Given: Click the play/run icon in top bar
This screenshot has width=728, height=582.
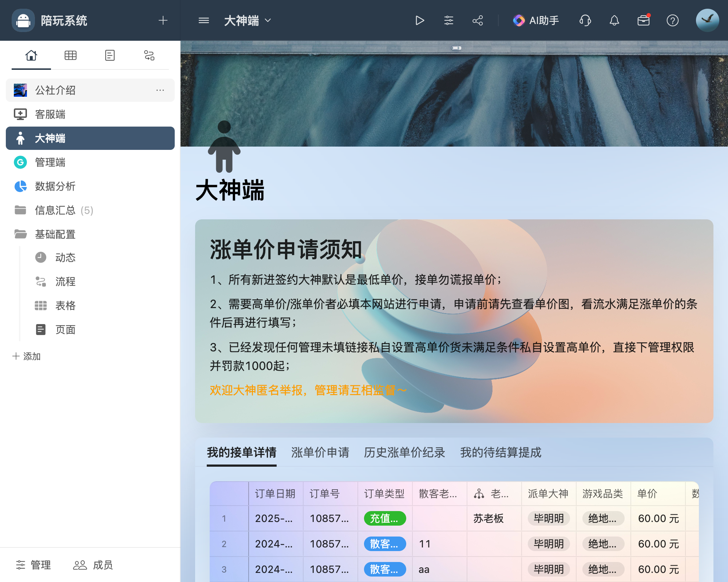Looking at the screenshot, I should tap(420, 20).
